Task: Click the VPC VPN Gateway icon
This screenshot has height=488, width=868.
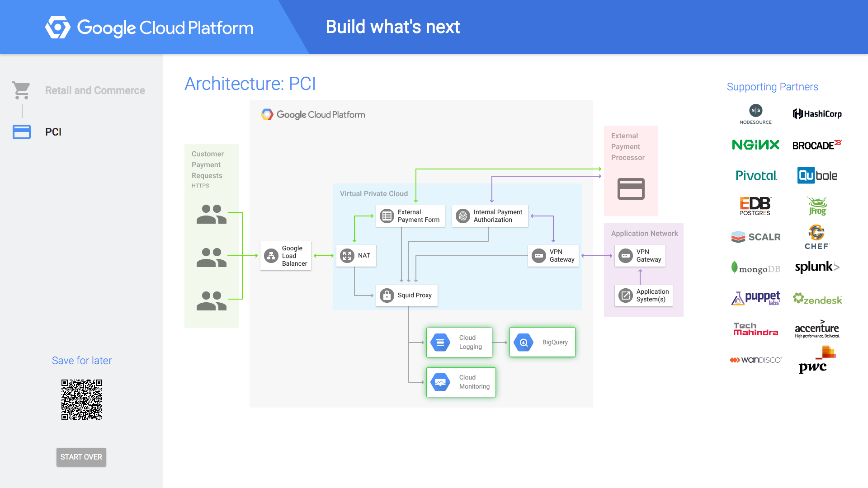Action: pos(539,256)
